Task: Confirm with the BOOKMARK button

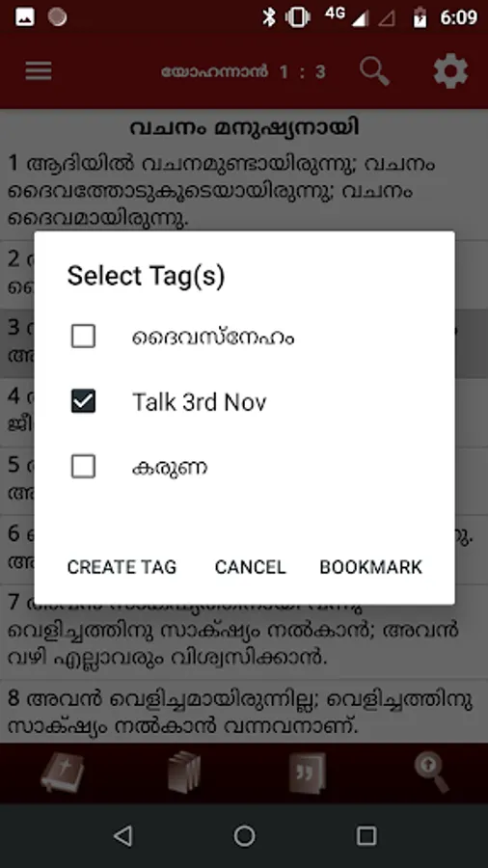Action: [370, 567]
